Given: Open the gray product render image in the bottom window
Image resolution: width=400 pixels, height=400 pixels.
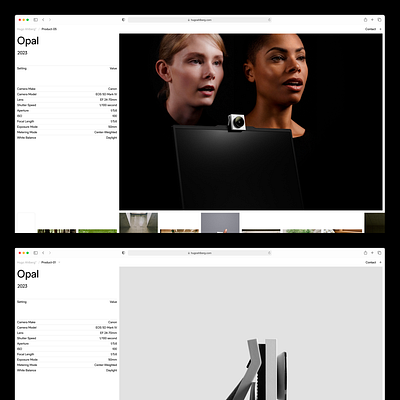Looking at the screenshot, I should [251, 333].
